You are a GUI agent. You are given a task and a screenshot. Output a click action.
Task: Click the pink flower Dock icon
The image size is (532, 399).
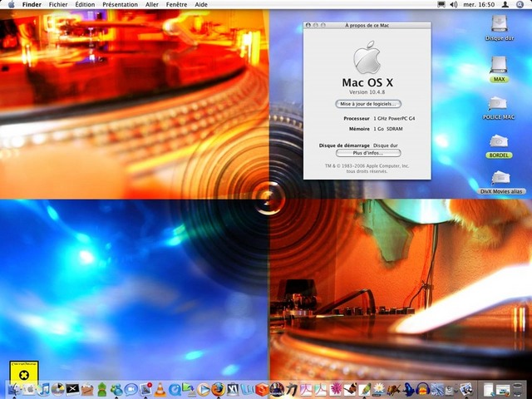click(336, 389)
